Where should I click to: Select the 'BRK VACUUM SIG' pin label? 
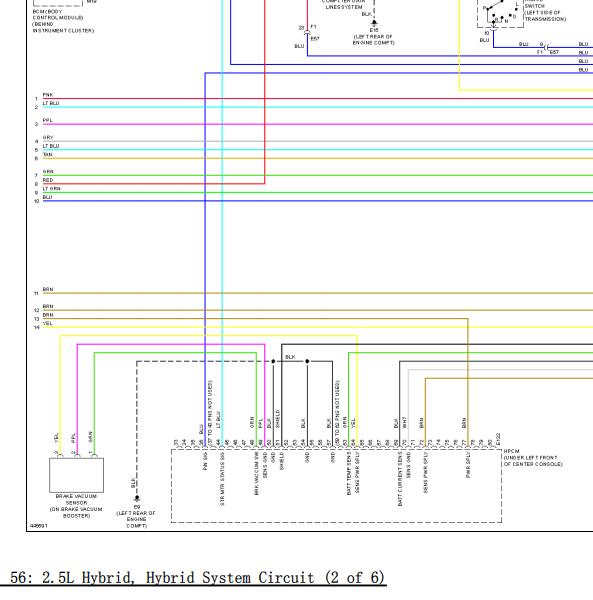pos(256,474)
